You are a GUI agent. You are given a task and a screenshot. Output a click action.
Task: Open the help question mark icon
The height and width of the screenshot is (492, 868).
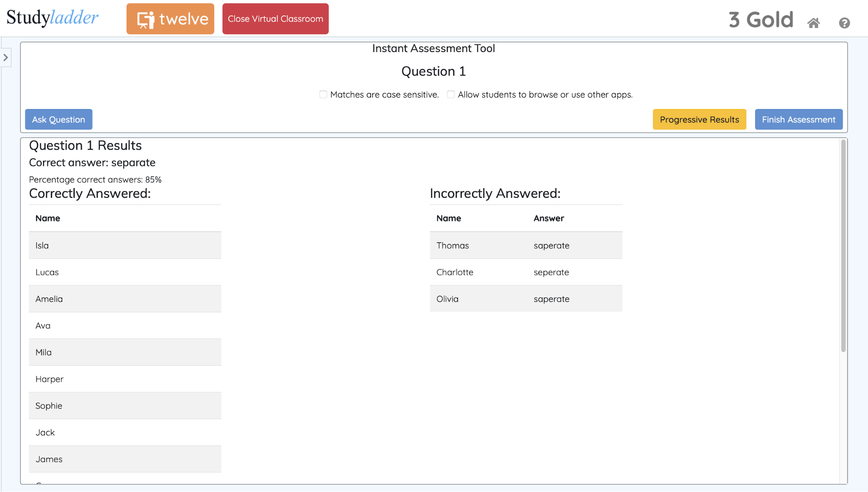[844, 23]
